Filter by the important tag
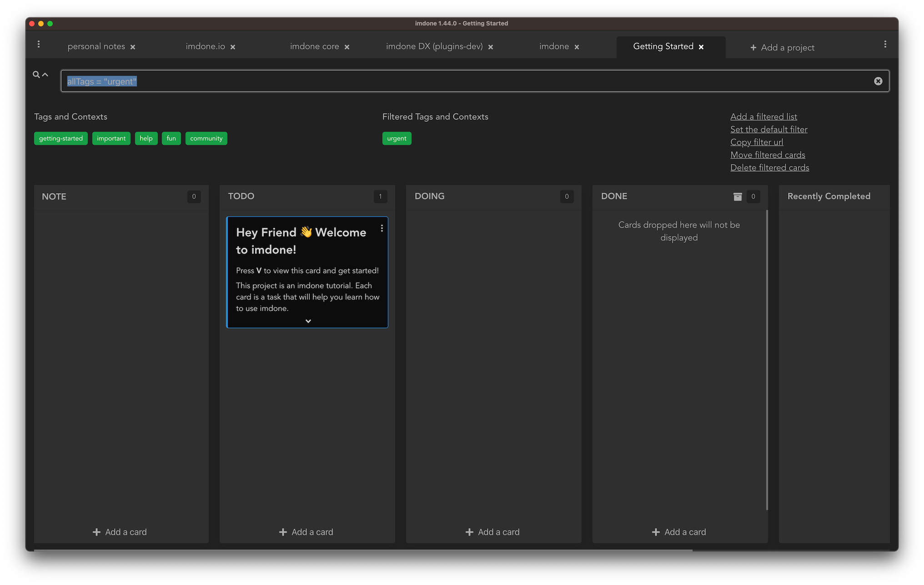This screenshot has height=585, width=924. pyautogui.click(x=111, y=138)
